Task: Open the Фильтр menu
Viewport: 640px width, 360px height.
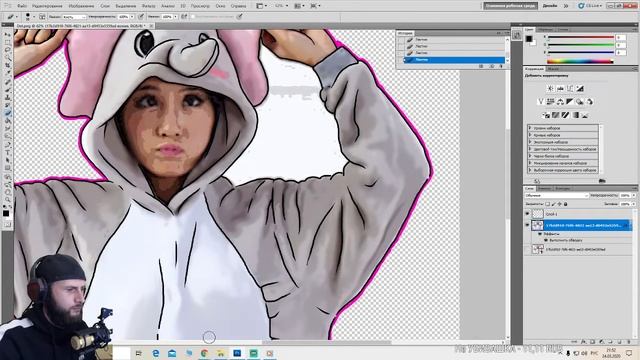Action: 149,6
